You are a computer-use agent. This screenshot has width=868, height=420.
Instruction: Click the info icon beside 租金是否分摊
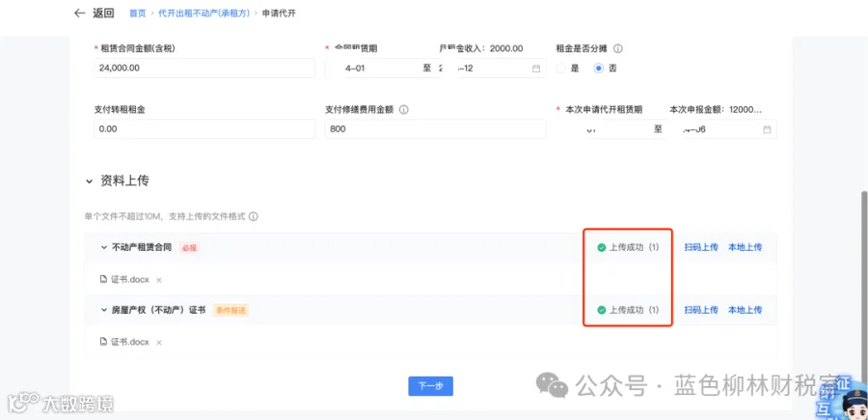click(618, 49)
